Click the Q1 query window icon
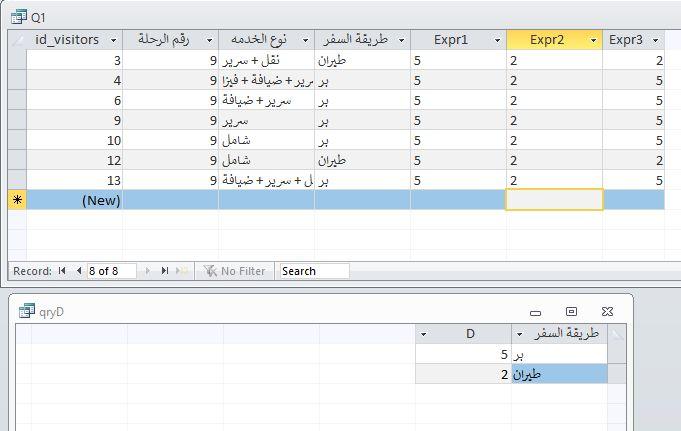The width and height of the screenshot is (681, 431). [21, 18]
